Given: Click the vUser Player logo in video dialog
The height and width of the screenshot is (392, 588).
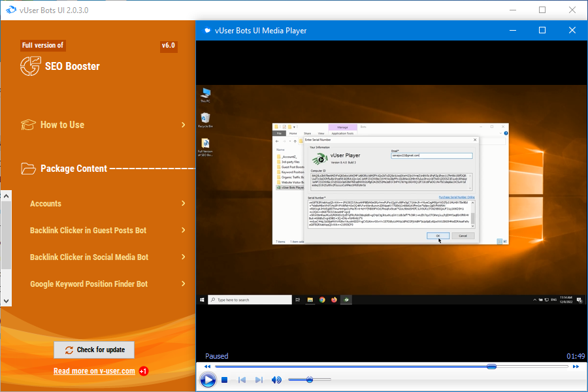Looking at the screenshot, I should tap(320, 159).
